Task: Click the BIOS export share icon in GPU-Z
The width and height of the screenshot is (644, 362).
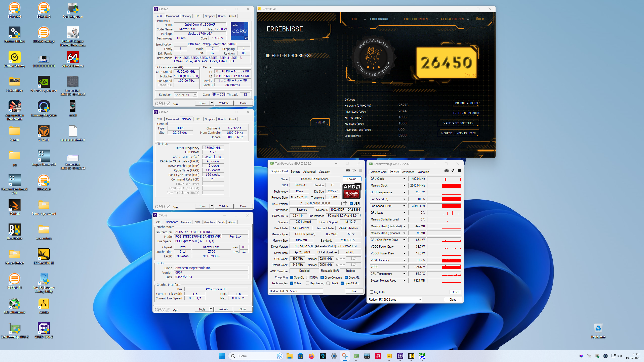Action: click(344, 203)
